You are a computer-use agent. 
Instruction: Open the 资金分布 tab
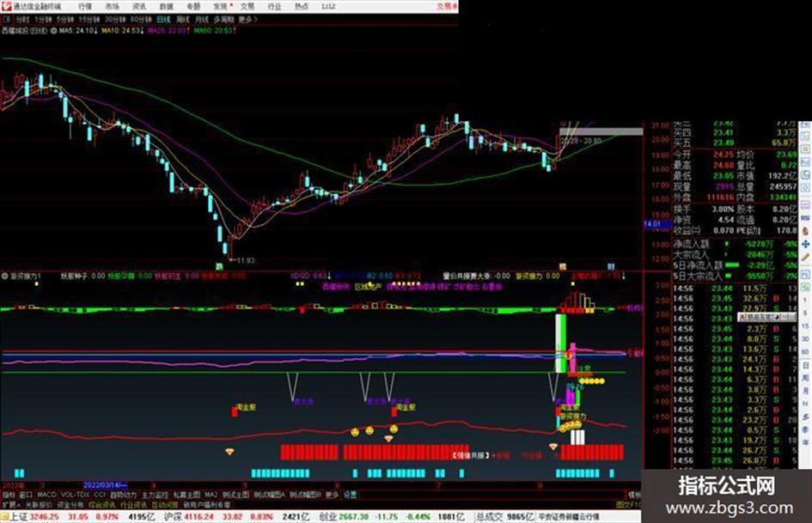(70, 504)
